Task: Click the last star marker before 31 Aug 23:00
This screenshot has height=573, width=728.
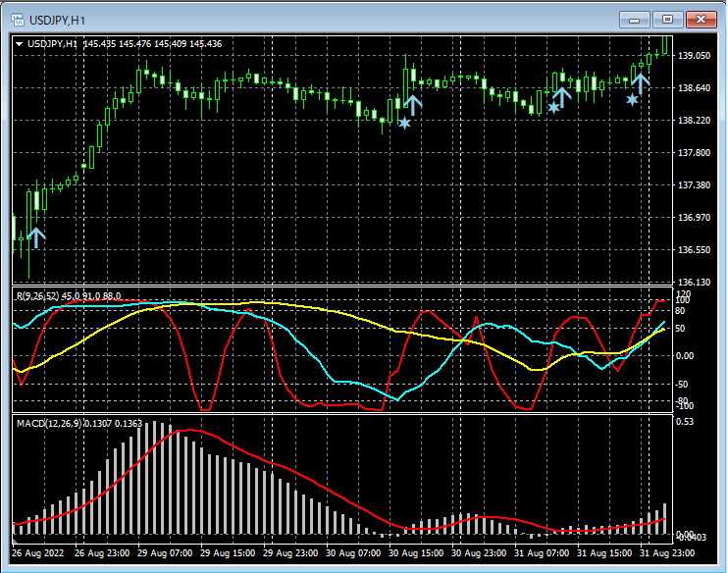Action: coord(632,99)
